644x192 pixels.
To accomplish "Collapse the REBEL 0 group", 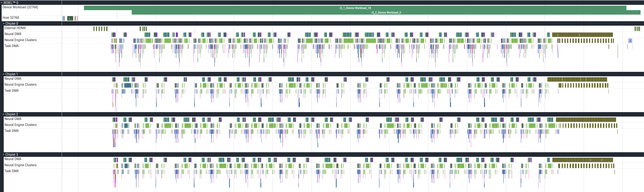I will pyautogui.click(x=2, y=2).
